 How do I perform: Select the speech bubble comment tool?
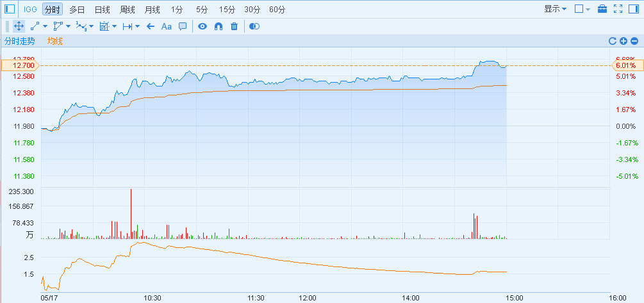(183, 26)
